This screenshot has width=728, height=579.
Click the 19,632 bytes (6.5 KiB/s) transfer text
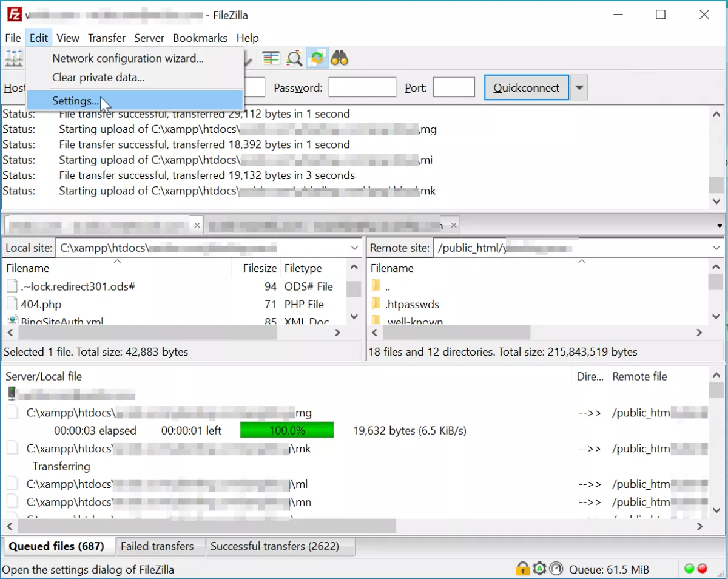[410, 430]
